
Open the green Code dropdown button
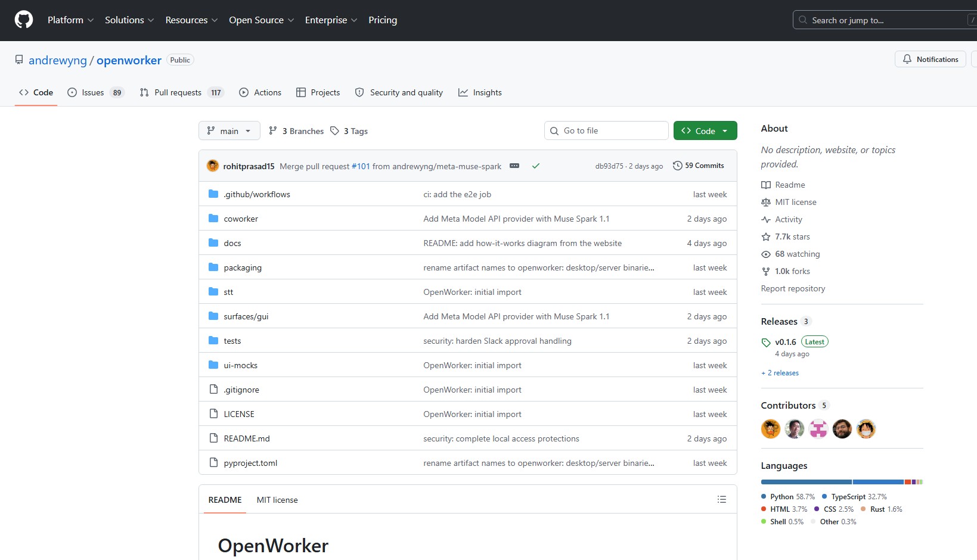pos(705,130)
